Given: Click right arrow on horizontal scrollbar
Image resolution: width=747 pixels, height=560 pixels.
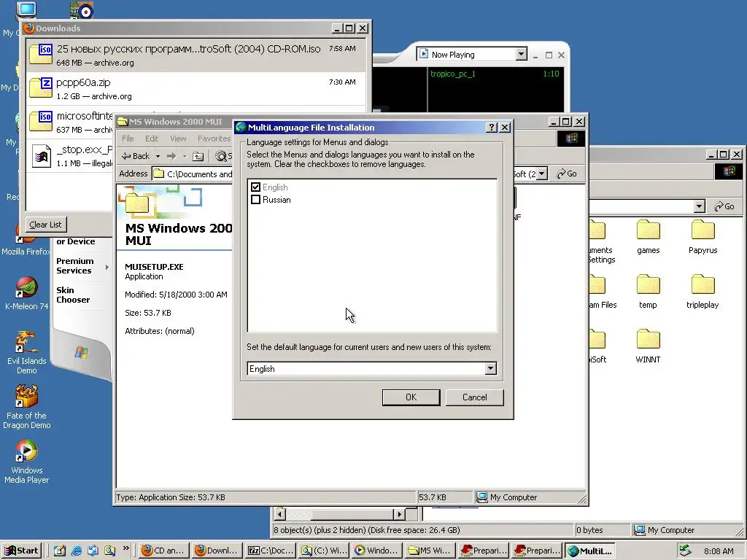Looking at the screenshot, I should [x=400, y=514].
